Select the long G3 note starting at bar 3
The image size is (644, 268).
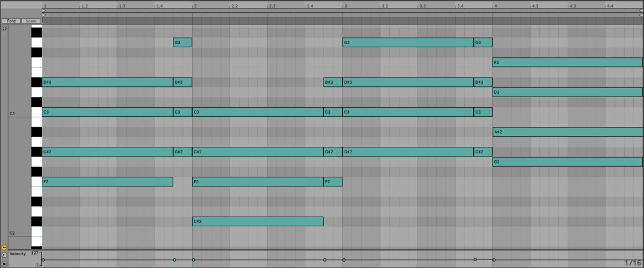click(x=408, y=42)
